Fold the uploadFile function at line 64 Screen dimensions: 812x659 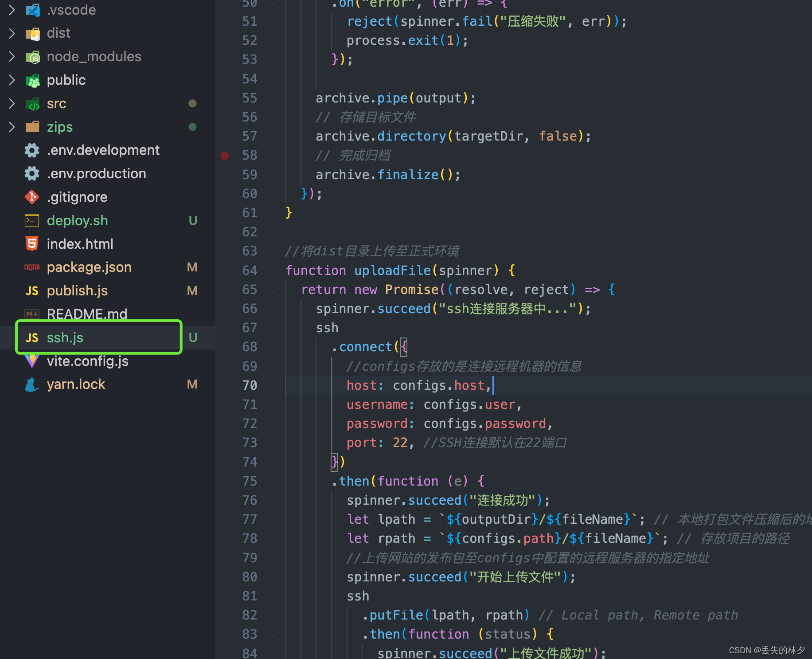pos(274,271)
